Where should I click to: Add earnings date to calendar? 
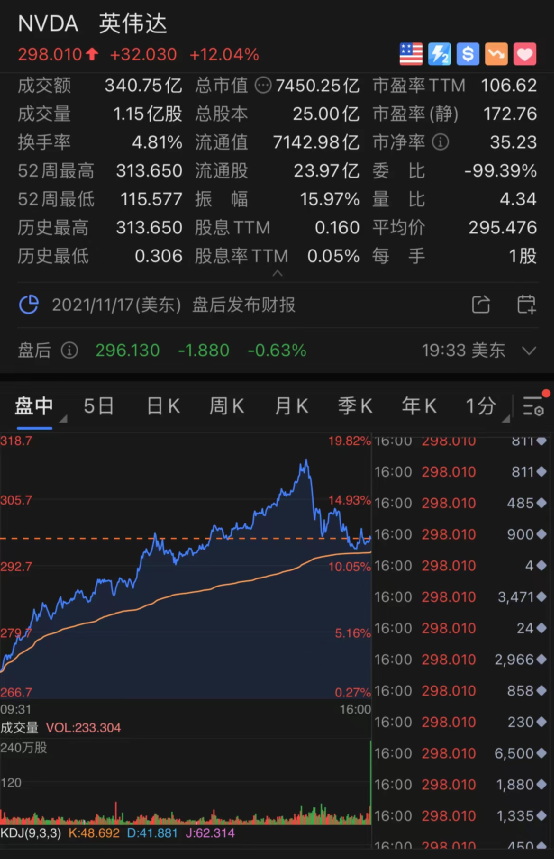point(527,305)
